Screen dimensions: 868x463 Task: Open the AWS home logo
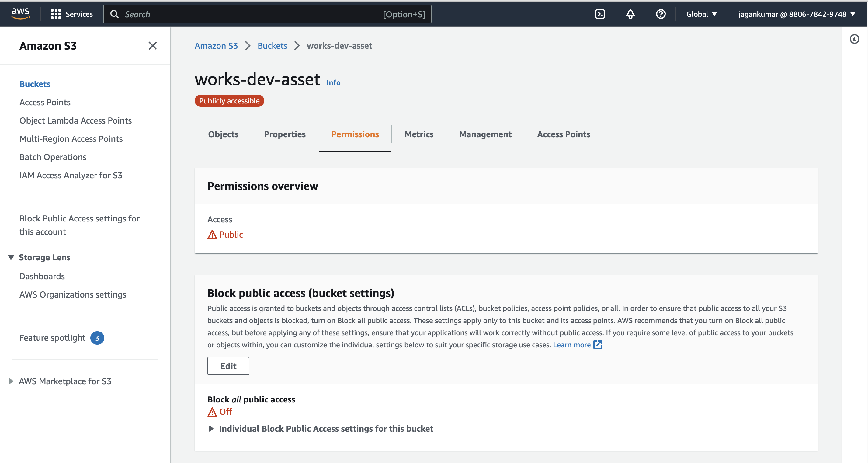click(20, 14)
